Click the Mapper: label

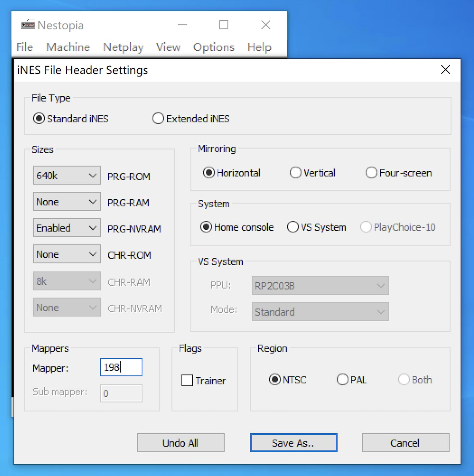[x=50, y=368]
